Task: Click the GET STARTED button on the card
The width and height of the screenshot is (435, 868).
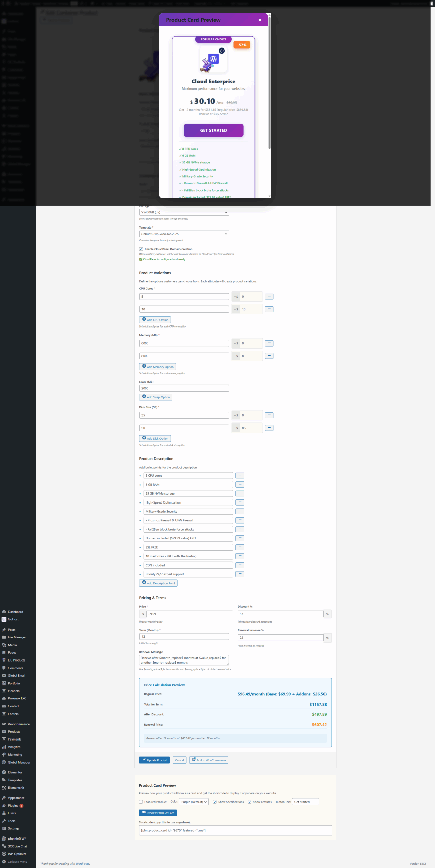Action: pos(213,130)
